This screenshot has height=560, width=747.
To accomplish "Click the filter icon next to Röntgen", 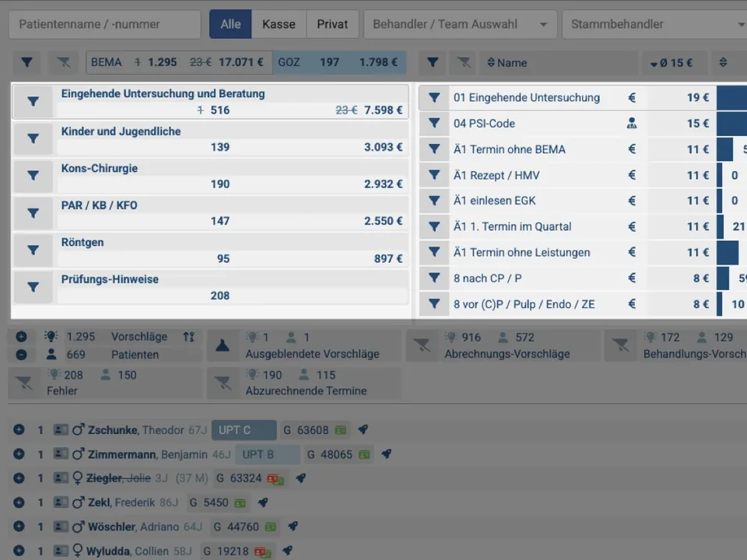I will coord(33,250).
